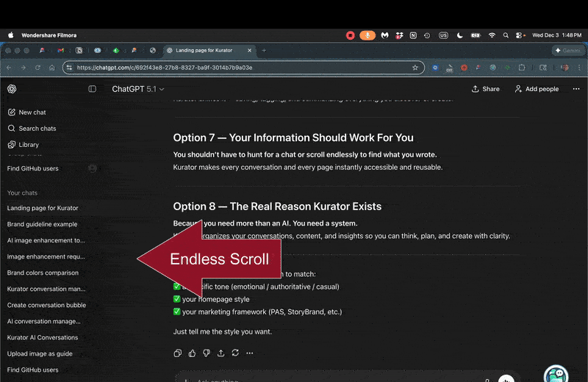Go forward in browser
The image size is (588, 382).
24,68
